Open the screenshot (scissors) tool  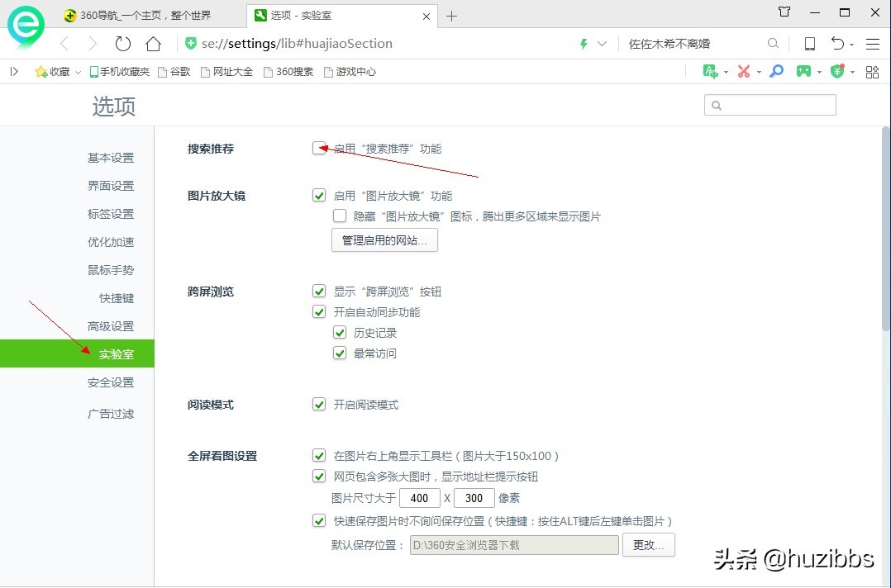[745, 72]
